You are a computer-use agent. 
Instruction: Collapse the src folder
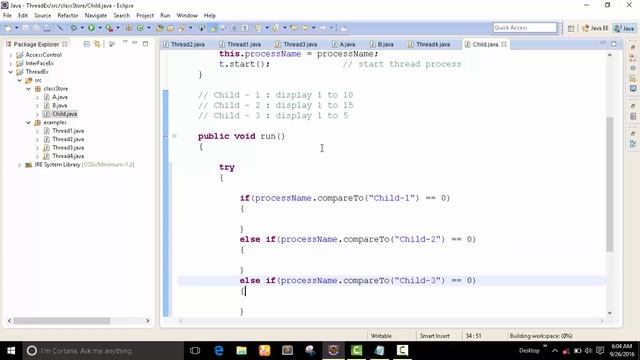19,80
